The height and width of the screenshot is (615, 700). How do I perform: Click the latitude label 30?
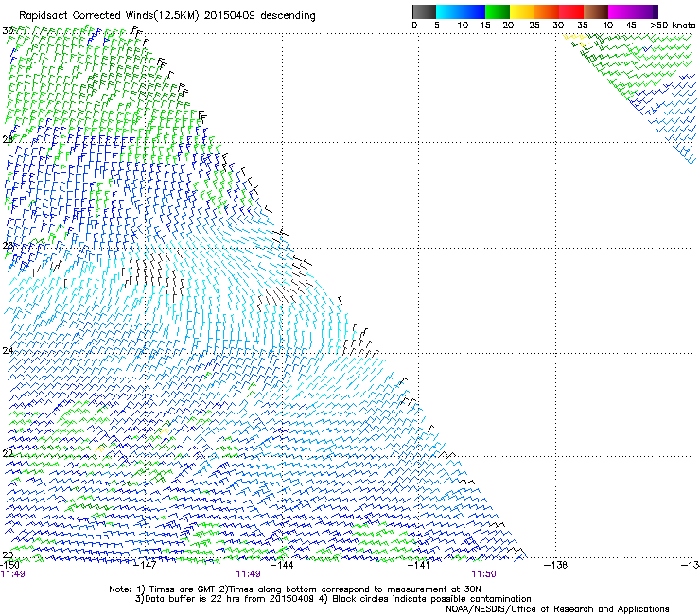point(8,31)
